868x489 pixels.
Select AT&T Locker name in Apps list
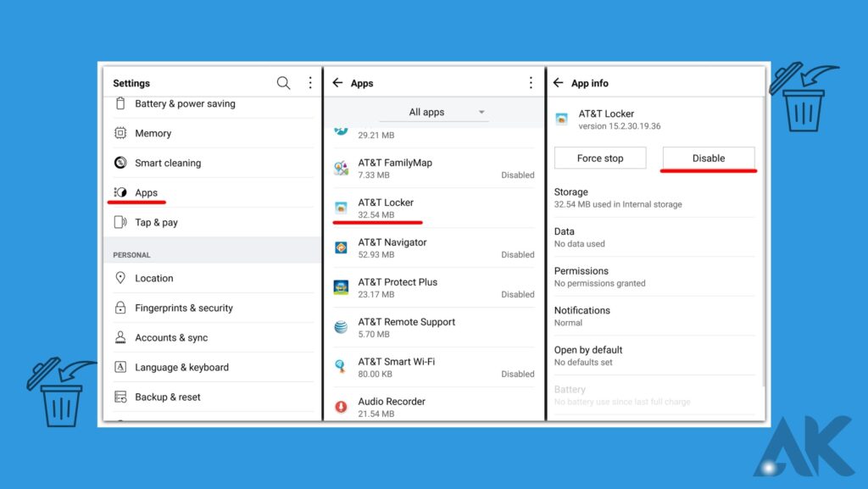tap(386, 203)
